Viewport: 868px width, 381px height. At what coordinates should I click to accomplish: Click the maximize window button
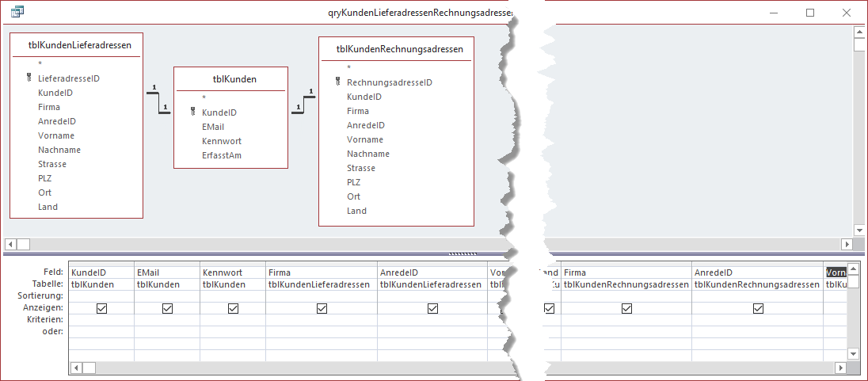pos(810,13)
